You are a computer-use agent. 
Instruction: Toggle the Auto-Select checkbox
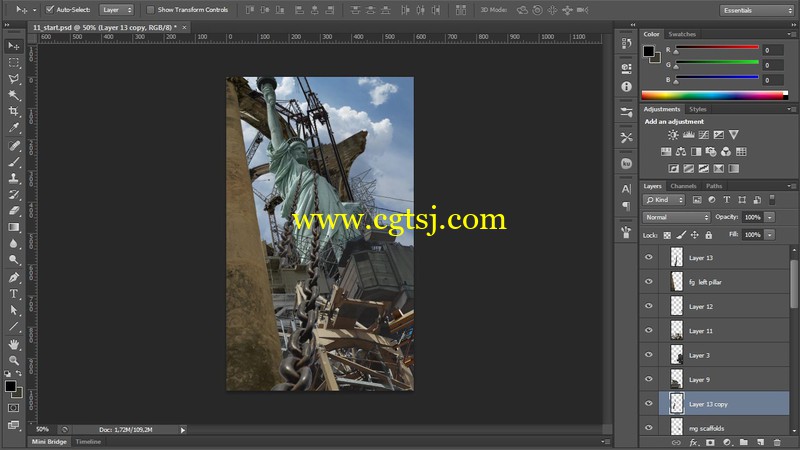click(x=49, y=10)
